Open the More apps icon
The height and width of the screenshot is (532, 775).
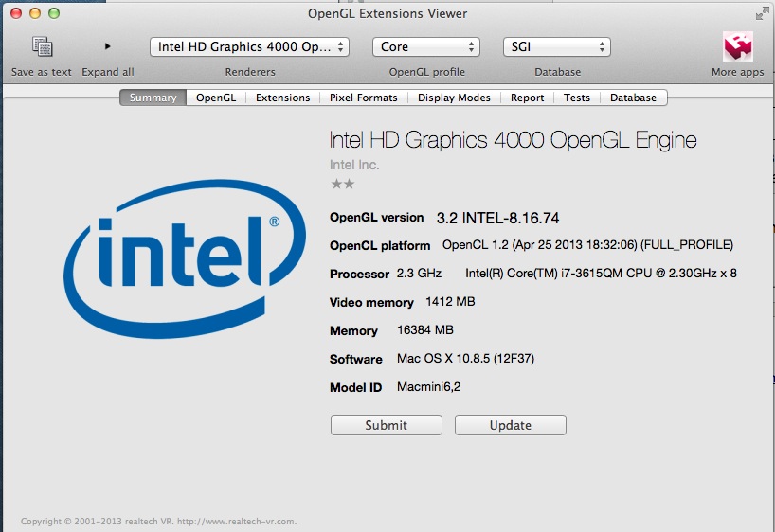click(737, 46)
